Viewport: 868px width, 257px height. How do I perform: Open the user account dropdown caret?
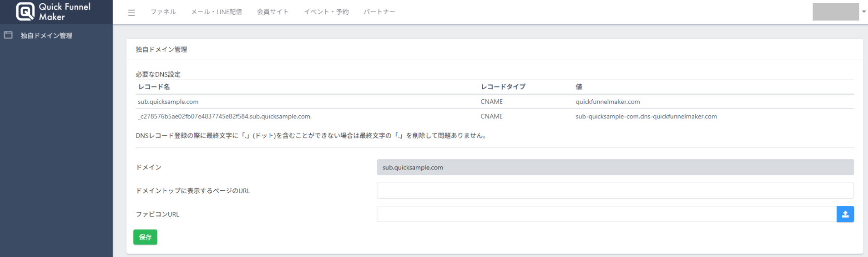pos(863,12)
